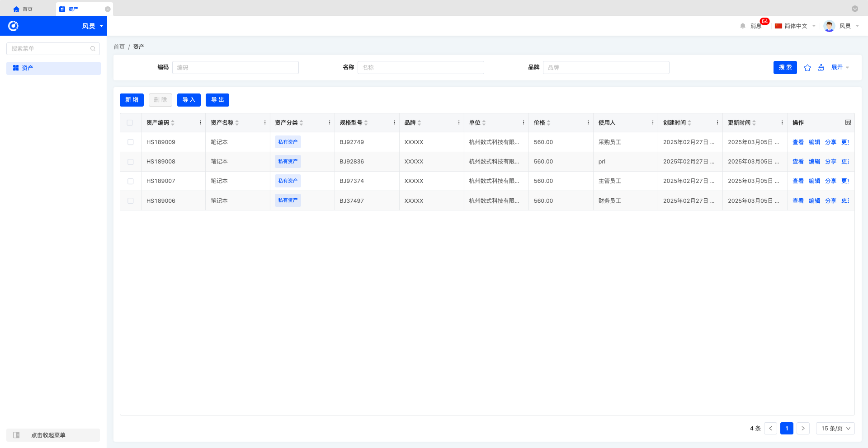Go to next page arrow
Screen dimensions: 868x448
pyautogui.click(x=803, y=428)
